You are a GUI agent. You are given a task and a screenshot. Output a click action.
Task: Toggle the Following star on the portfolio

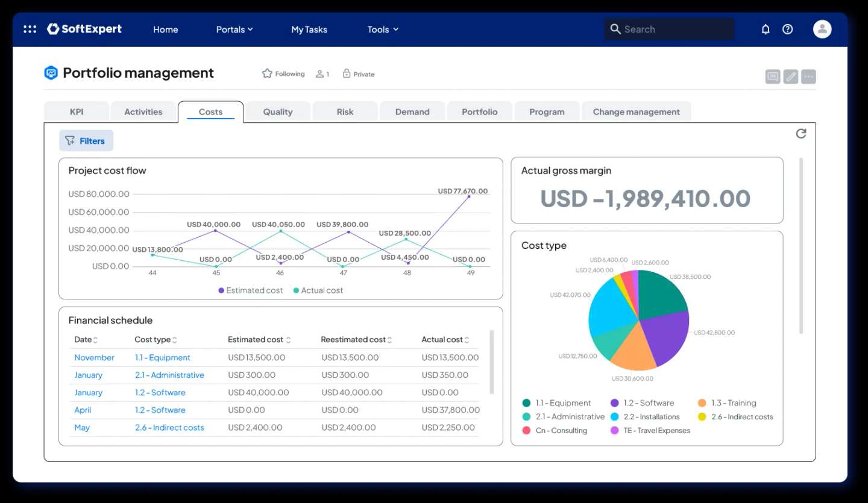click(x=267, y=73)
